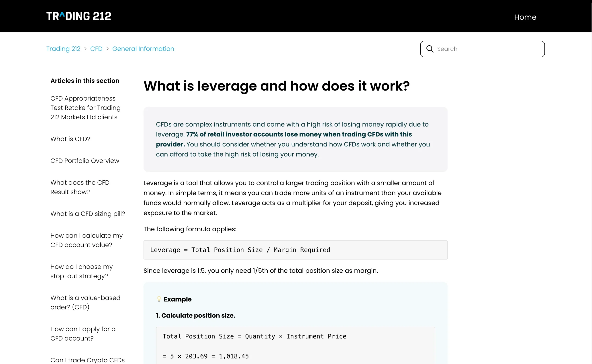Viewport: 592px width, 364px height.
Task: Click the lightbulb icon beside Example
Action: point(159,299)
